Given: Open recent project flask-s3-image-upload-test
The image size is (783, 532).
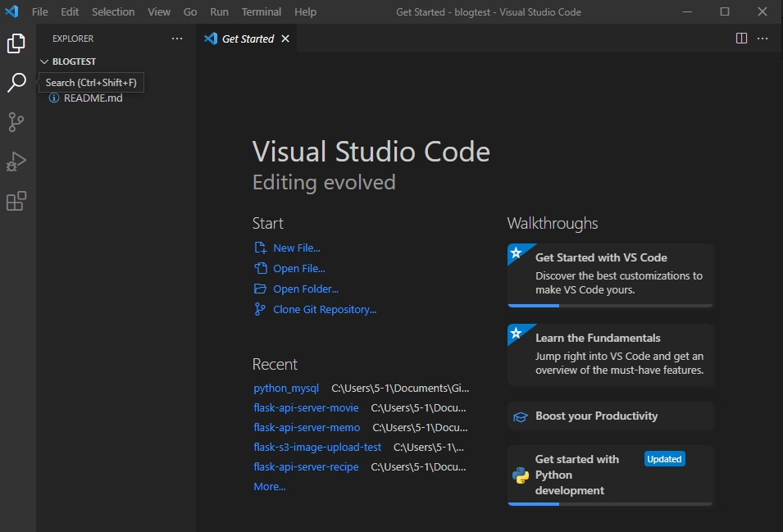Looking at the screenshot, I should click(x=317, y=448).
